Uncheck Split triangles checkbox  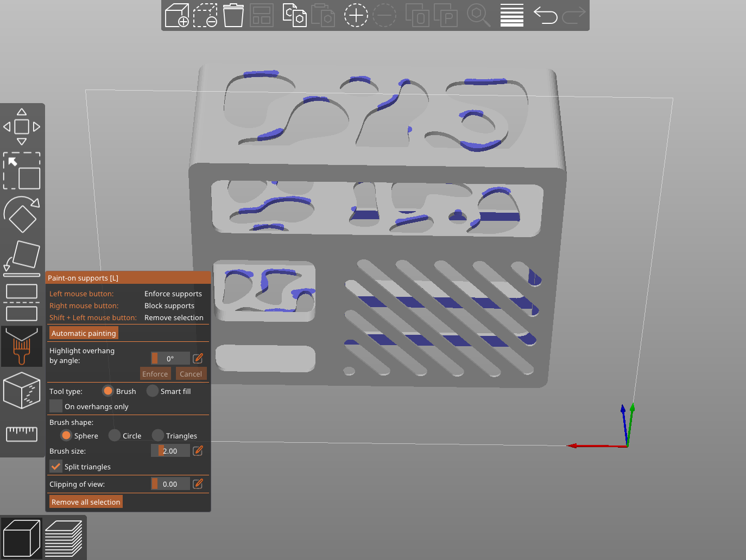[x=56, y=466]
